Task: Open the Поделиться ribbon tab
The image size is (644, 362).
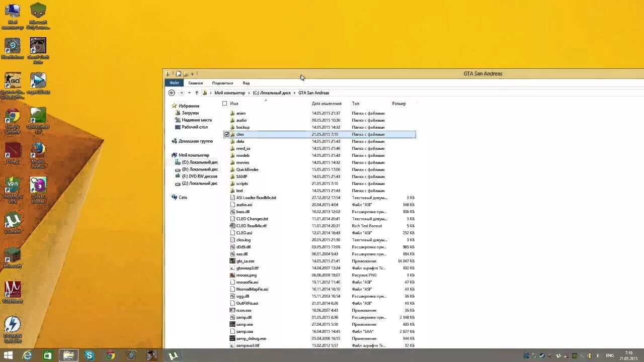Action: pos(222,83)
